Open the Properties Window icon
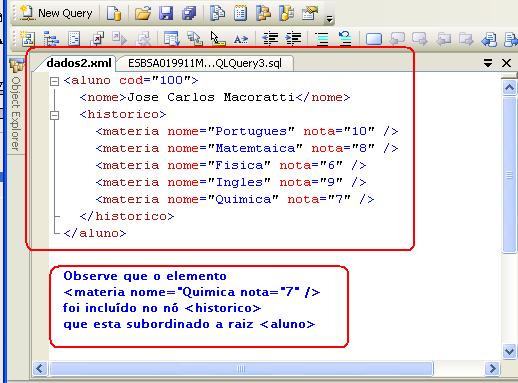 310,14
